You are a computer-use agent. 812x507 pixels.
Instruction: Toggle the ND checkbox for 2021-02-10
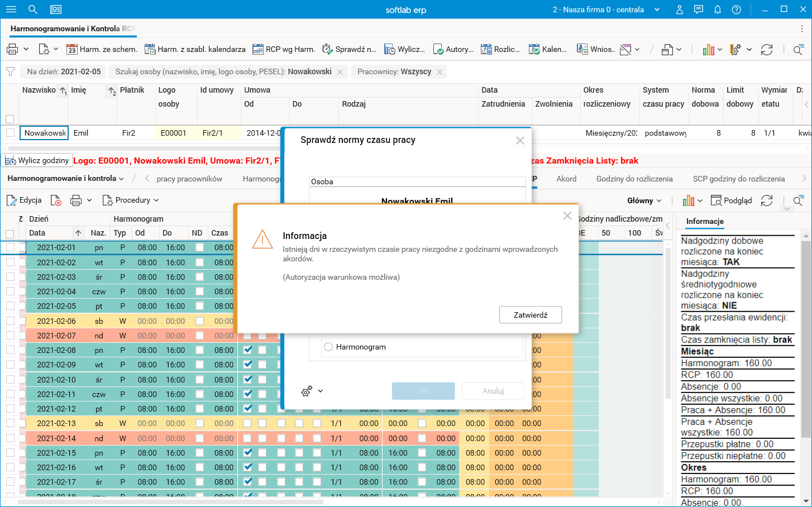pyautogui.click(x=199, y=379)
